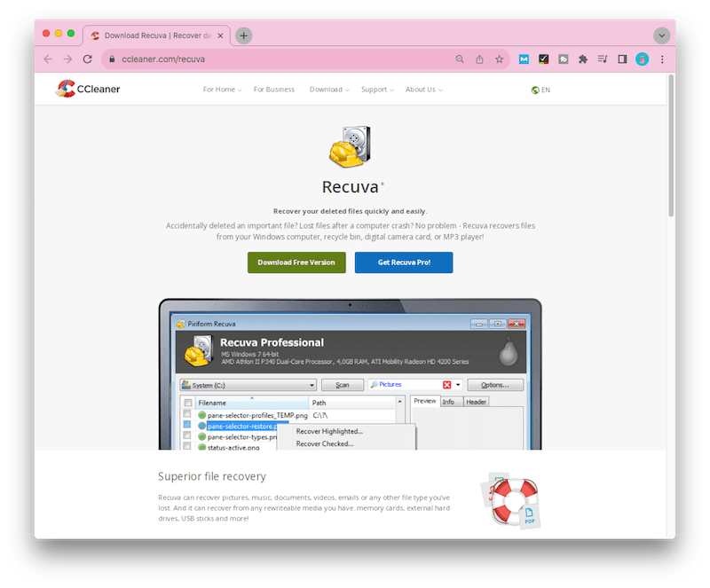
Task: Open the gray square extension icon
Action: click(x=564, y=59)
